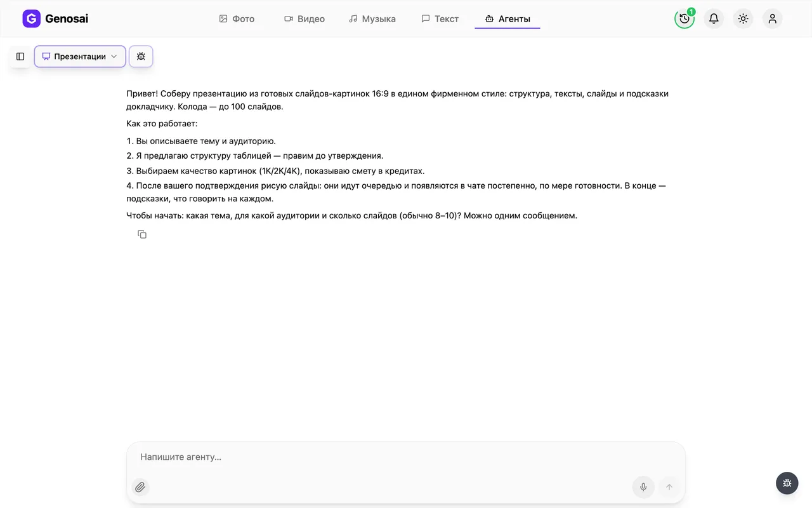Focus the Напишите агенту input field
The width and height of the screenshot is (812, 508).
pyautogui.click(x=406, y=457)
